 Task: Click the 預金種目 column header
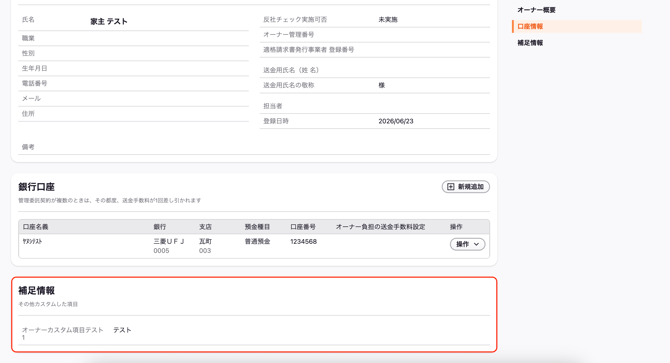[257, 227]
